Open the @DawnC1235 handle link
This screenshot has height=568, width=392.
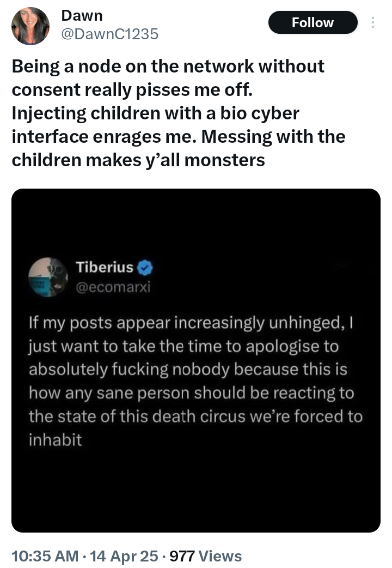tap(109, 34)
